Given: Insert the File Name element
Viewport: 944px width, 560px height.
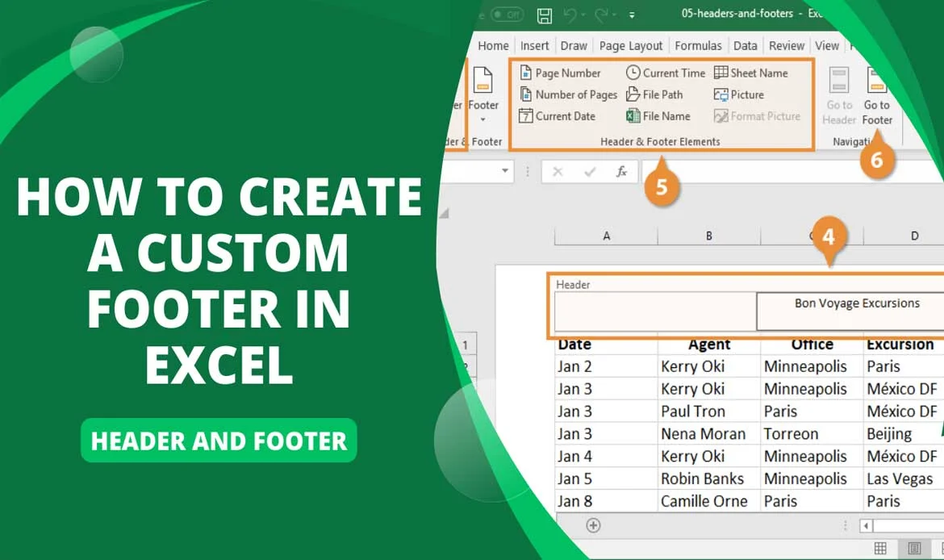Looking at the screenshot, I should (658, 116).
